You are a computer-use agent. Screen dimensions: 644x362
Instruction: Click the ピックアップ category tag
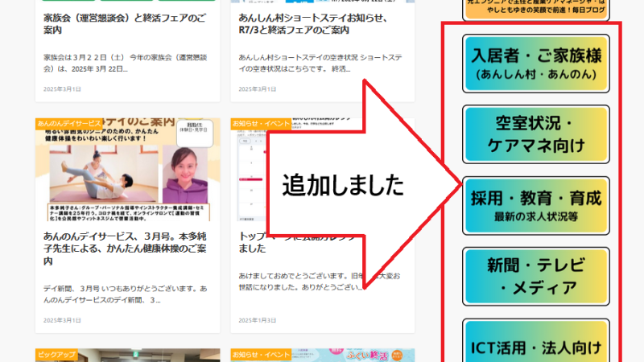(x=56, y=355)
